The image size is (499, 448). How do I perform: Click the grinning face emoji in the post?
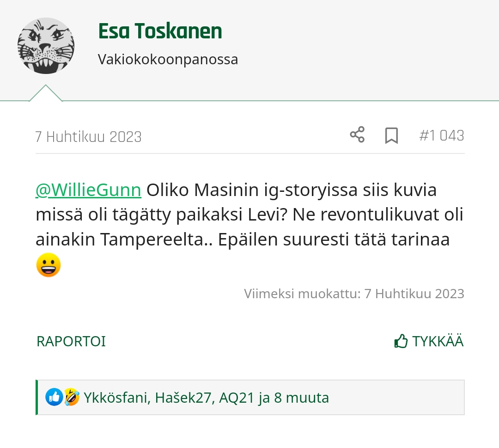coord(49,265)
